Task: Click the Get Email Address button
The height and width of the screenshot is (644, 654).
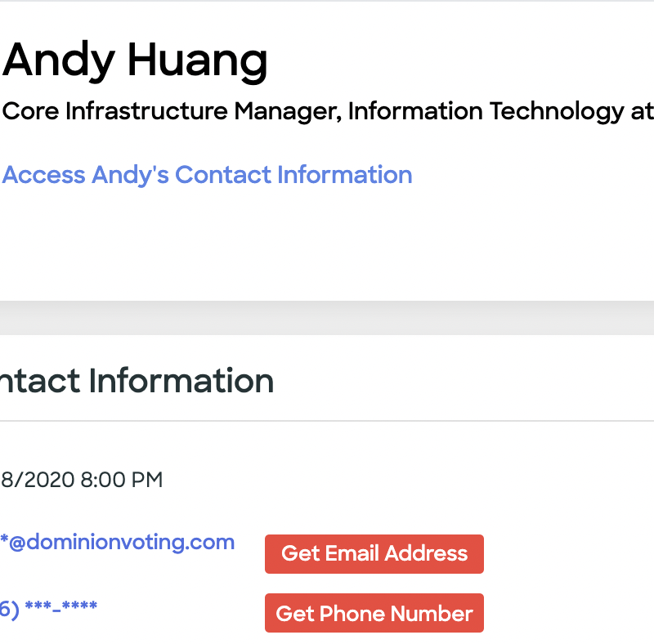Action: point(374,554)
